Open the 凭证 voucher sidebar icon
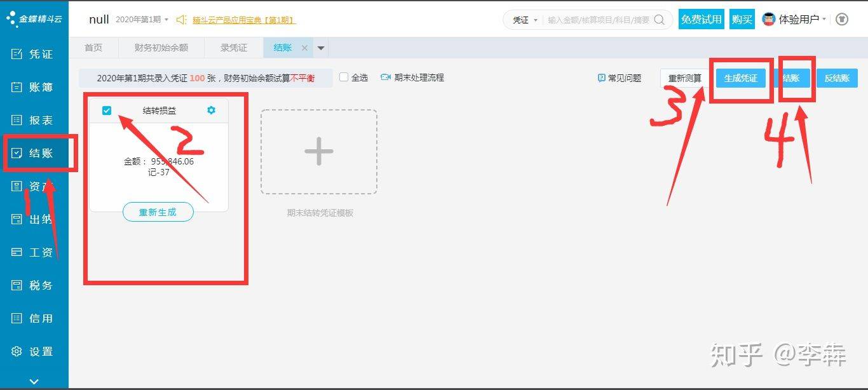Viewport: 868px width, 390px height. (17, 54)
